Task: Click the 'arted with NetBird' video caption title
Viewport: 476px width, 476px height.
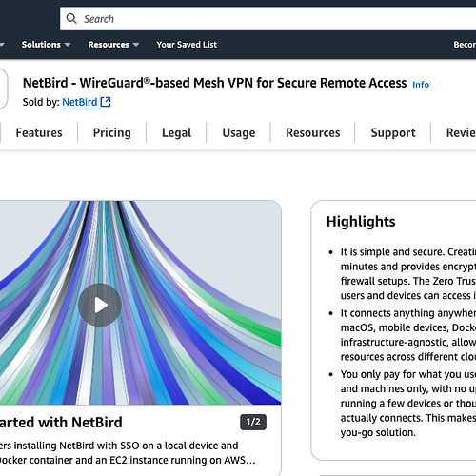Action: point(61,423)
